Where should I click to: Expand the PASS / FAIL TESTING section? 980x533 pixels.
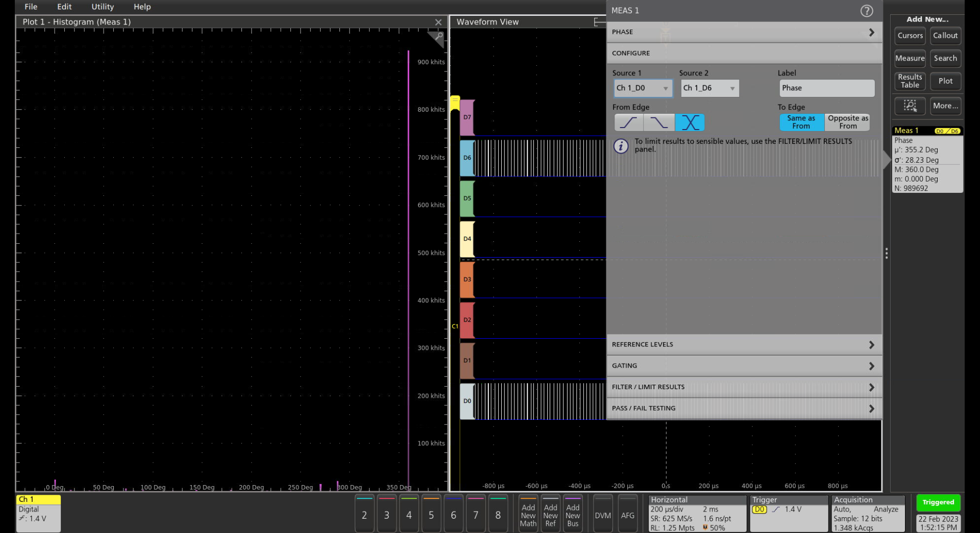coord(744,409)
